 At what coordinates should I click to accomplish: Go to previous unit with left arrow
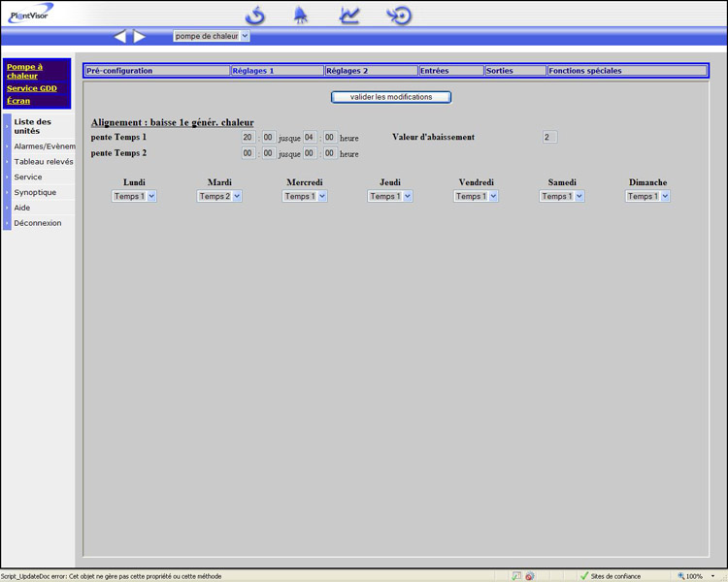pos(120,37)
